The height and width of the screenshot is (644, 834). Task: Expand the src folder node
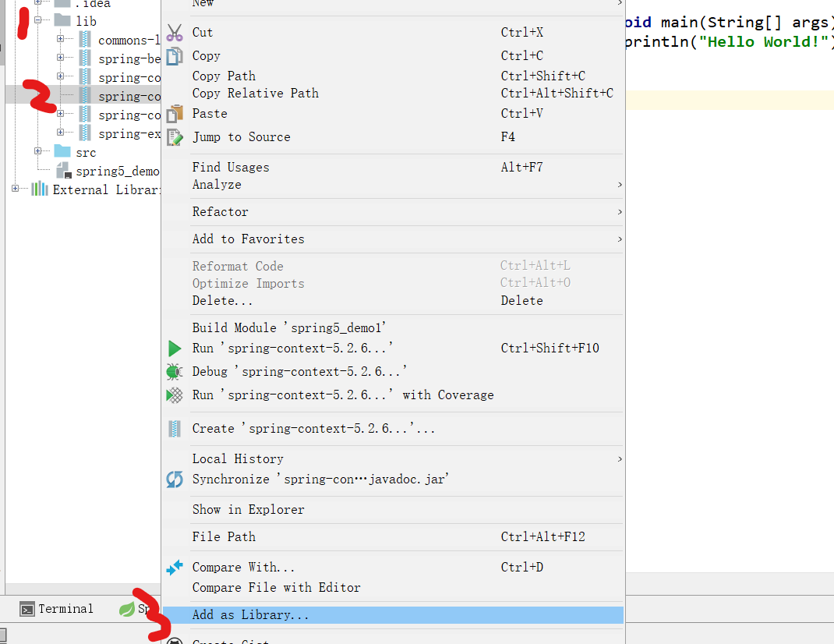37,151
